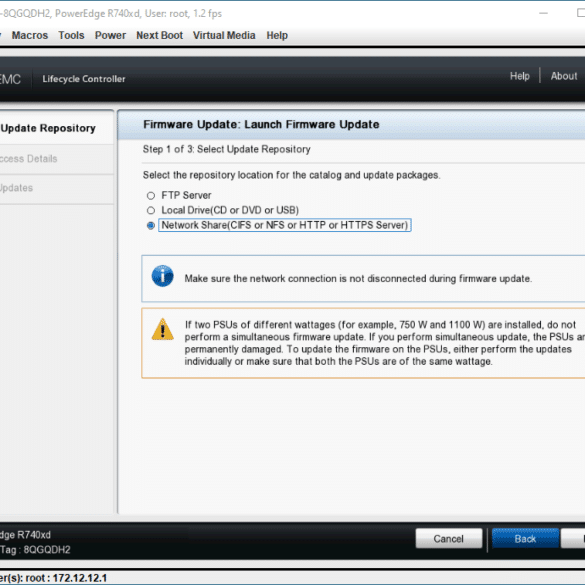Open the Tools menu
585x585 pixels.
pos(71,35)
